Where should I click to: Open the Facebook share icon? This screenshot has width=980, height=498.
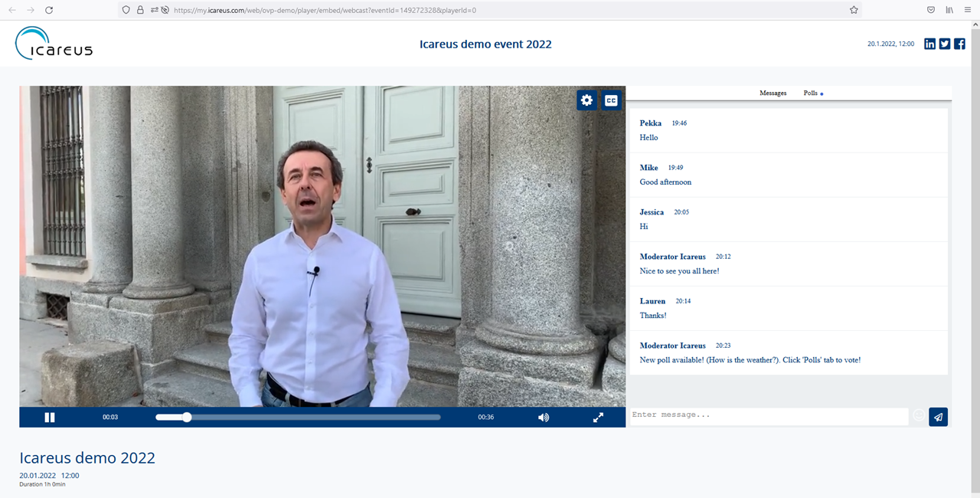(x=959, y=44)
